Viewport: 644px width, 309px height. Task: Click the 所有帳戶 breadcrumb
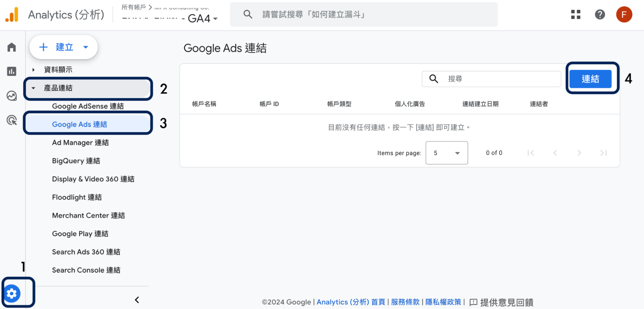[133, 7]
